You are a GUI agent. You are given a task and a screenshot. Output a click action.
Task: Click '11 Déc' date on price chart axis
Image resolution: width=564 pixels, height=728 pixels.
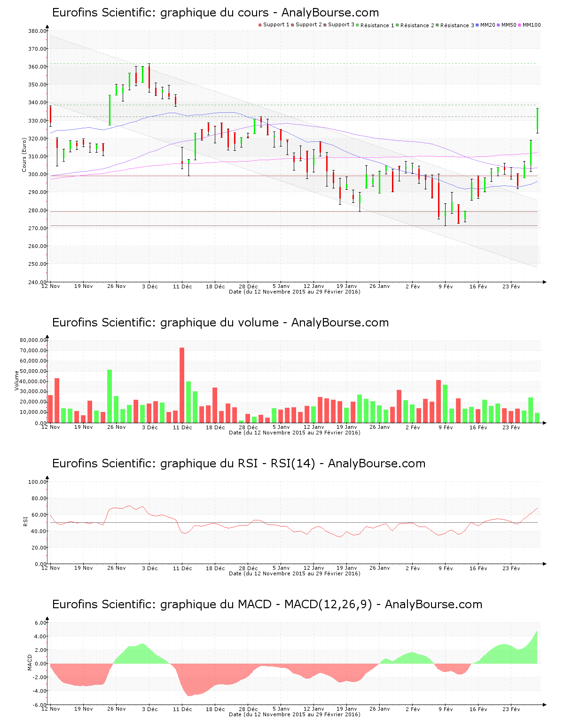click(x=182, y=287)
